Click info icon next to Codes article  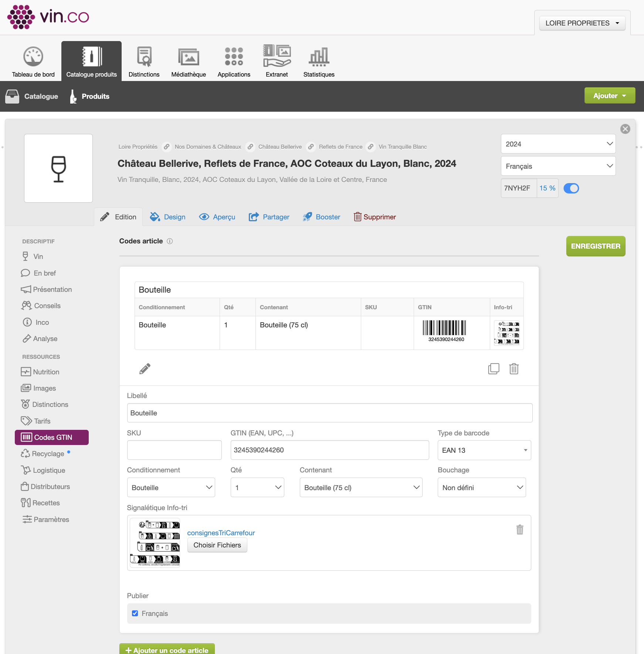point(170,241)
